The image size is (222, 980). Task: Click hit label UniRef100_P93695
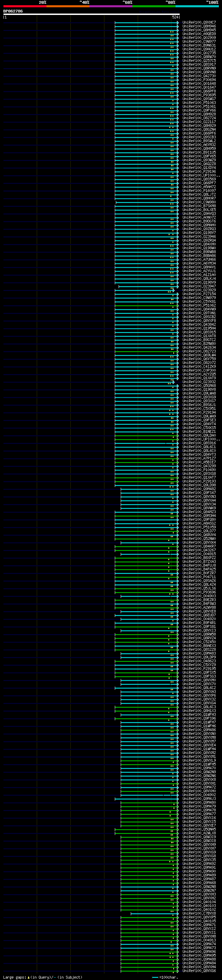(x=199, y=95)
